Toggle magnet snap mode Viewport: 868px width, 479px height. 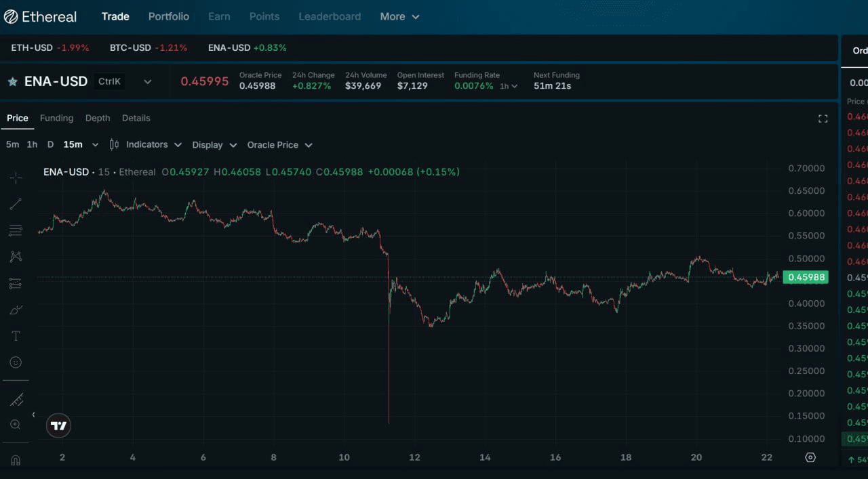click(x=16, y=460)
